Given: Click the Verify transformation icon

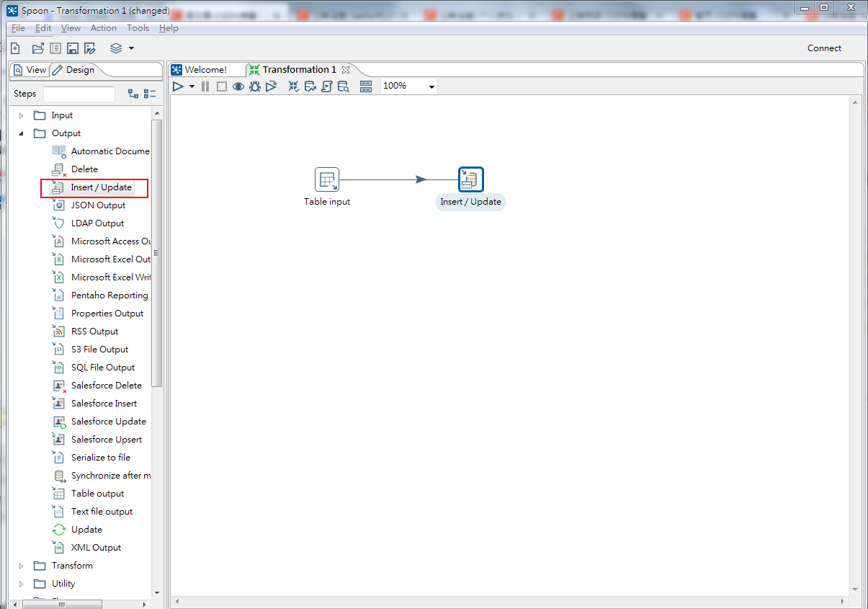Looking at the screenshot, I should 294,86.
